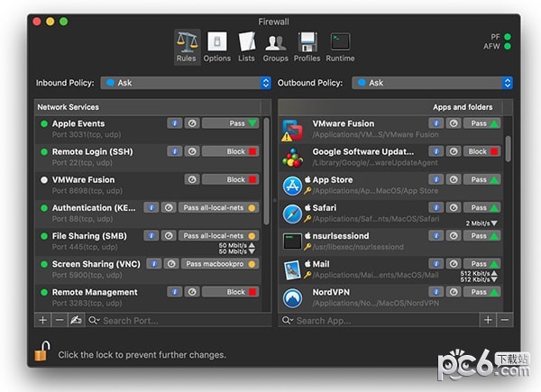Remove the selected network service rule
The width and height of the screenshot is (541, 392).
(x=60, y=320)
